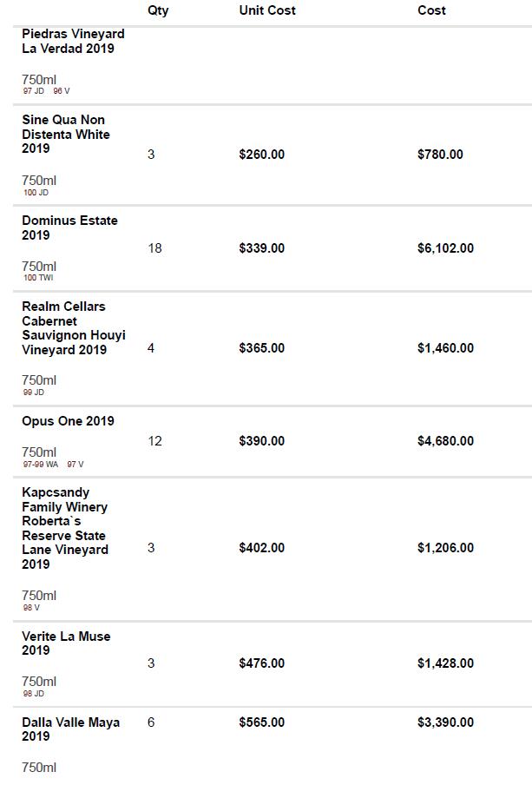Image resolution: width=532 pixels, height=785 pixels.
Task: Click the quantity 18 for Dominus Estate
Action: click(x=154, y=248)
